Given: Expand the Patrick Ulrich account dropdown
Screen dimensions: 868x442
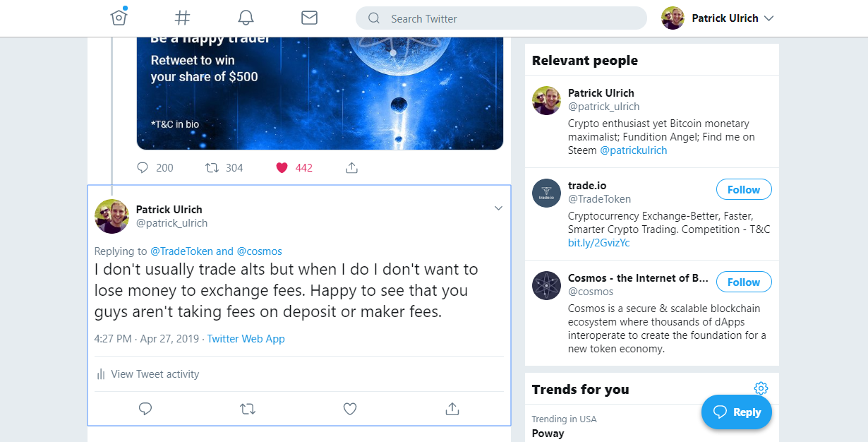Looking at the screenshot, I should pyautogui.click(x=769, y=18).
